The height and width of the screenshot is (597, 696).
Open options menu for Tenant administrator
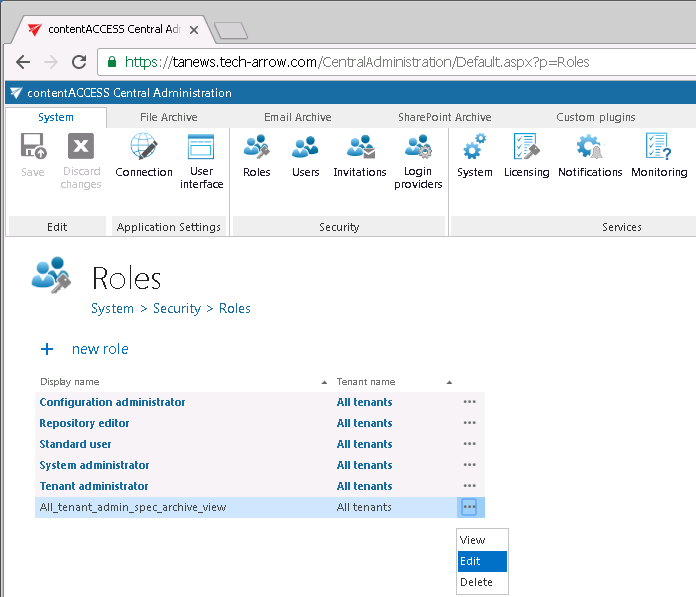pyautogui.click(x=469, y=486)
